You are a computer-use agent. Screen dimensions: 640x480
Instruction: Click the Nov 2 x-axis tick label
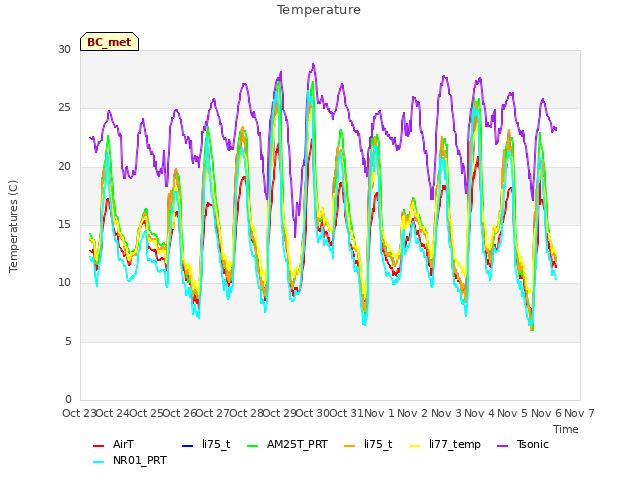coord(412,413)
